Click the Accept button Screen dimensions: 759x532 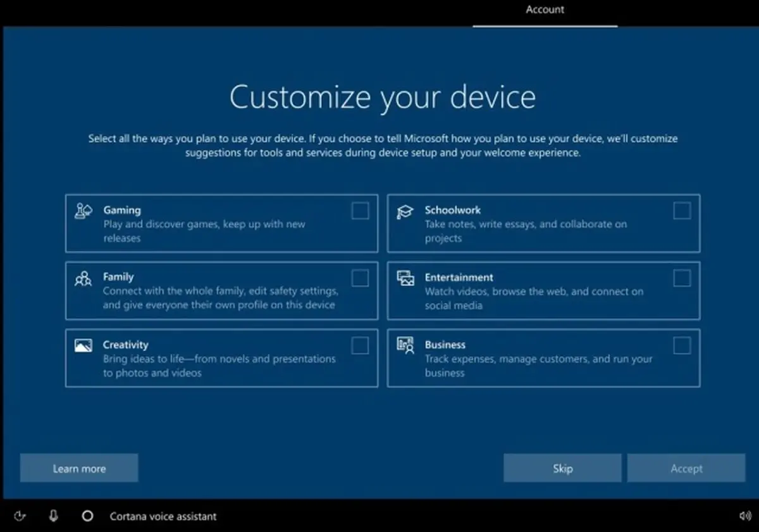pos(686,468)
